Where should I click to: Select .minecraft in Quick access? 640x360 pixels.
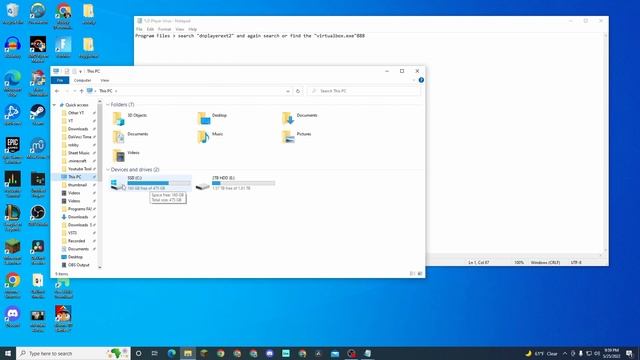point(77,161)
